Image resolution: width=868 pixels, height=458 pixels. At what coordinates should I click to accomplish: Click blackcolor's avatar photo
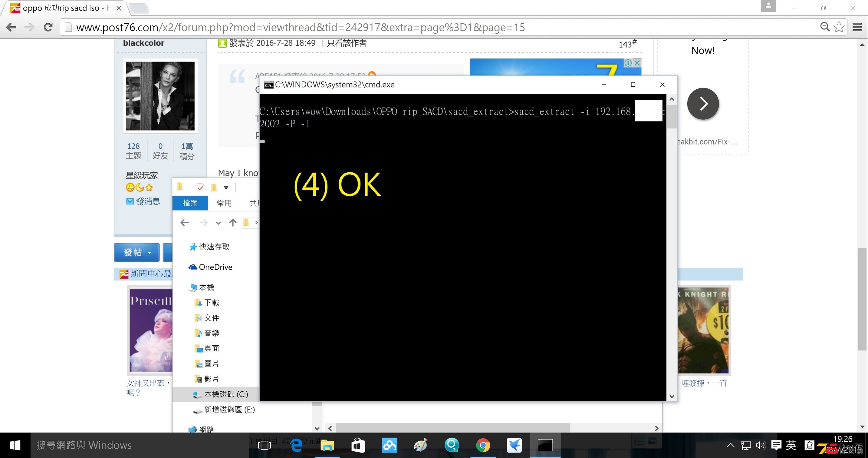[160, 96]
